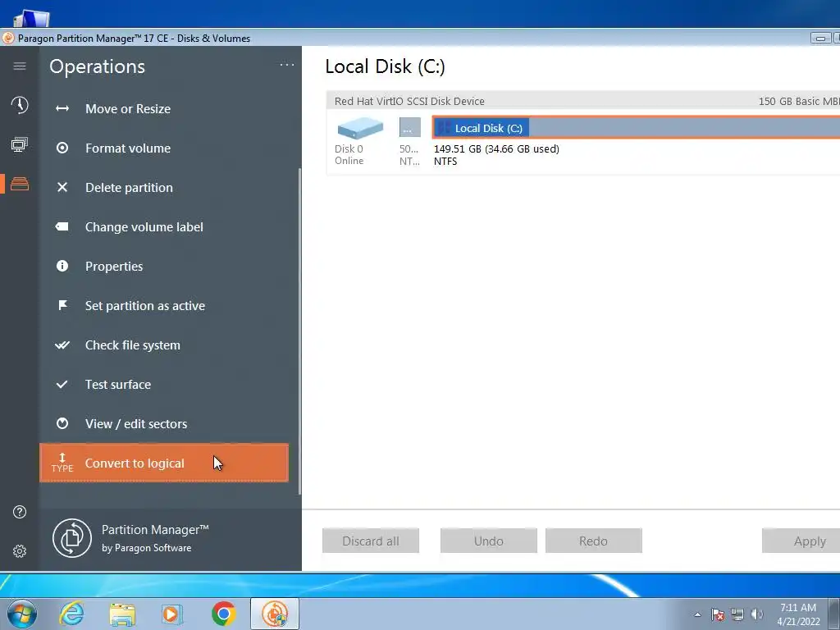The height and width of the screenshot is (630, 840).
Task: Click the network tray icon
Action: point(737,614)
